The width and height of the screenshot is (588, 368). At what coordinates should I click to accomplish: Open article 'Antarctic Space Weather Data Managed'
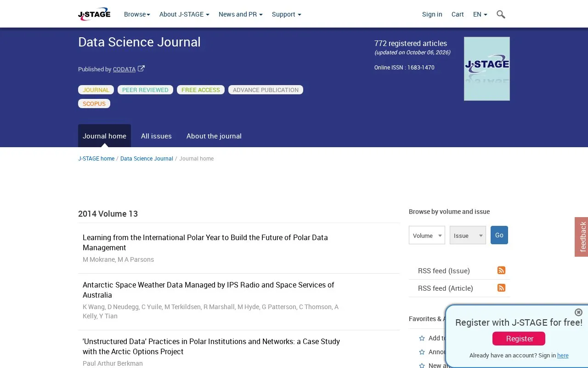(x=209, y=290)
